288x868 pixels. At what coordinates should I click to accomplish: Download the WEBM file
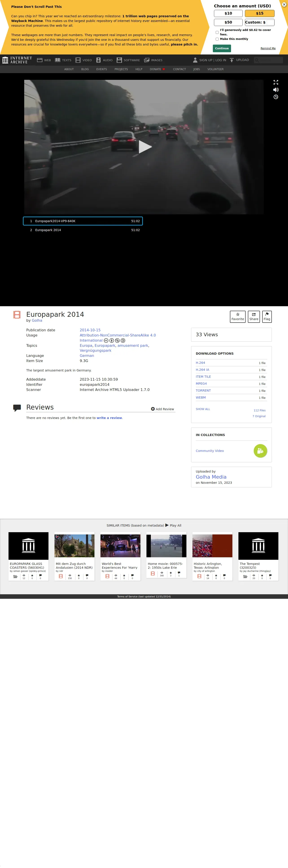point(201,398)
